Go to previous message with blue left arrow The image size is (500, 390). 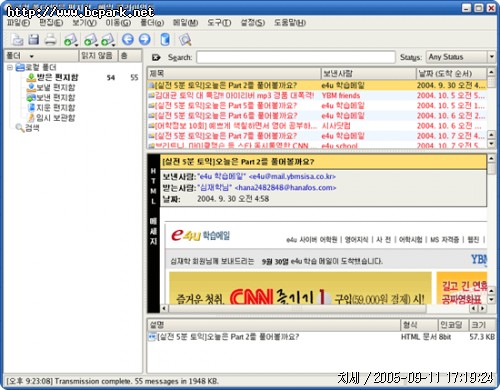coord(128,39)
